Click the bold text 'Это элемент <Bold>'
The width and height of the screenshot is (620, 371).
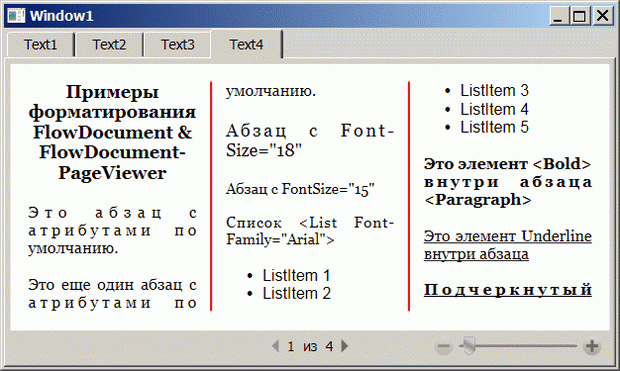tap(507, 164)
